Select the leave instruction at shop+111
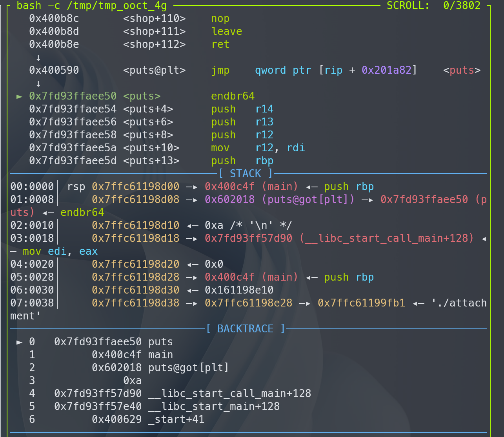Image resolution: width=504 pixels, height=437 pixels. tap(227, 31)
